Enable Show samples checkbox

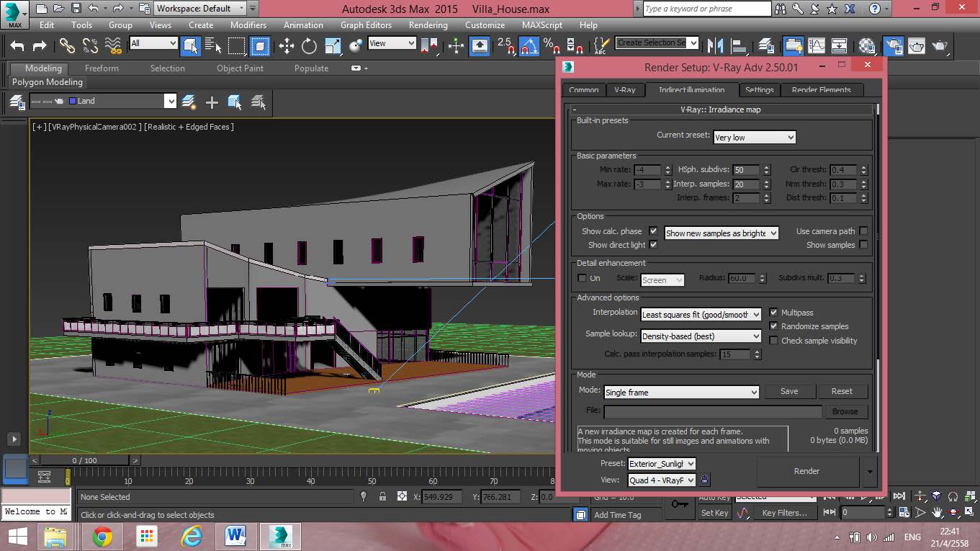coord(863,245)
